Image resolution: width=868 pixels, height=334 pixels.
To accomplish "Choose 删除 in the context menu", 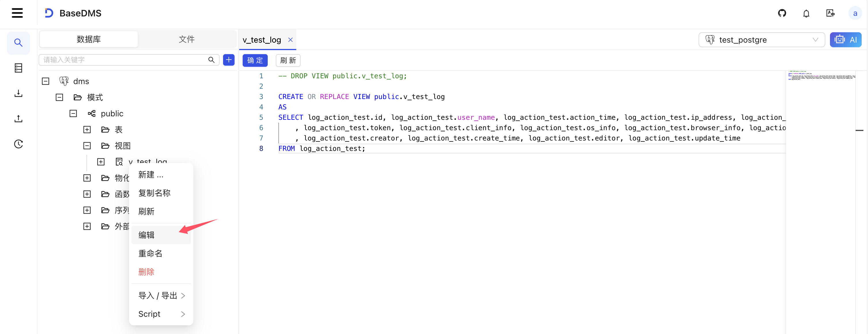I will pos(161,272).
